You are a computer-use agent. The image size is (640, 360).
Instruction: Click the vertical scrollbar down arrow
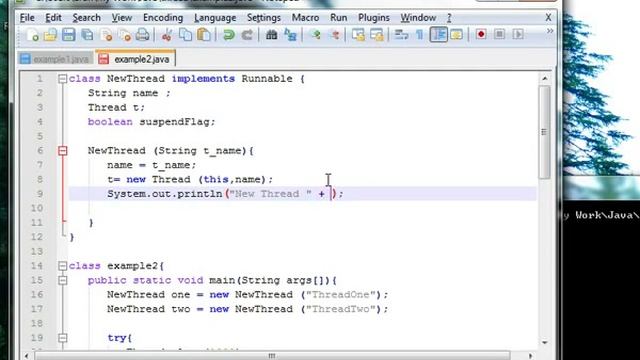tap(544, 342)
